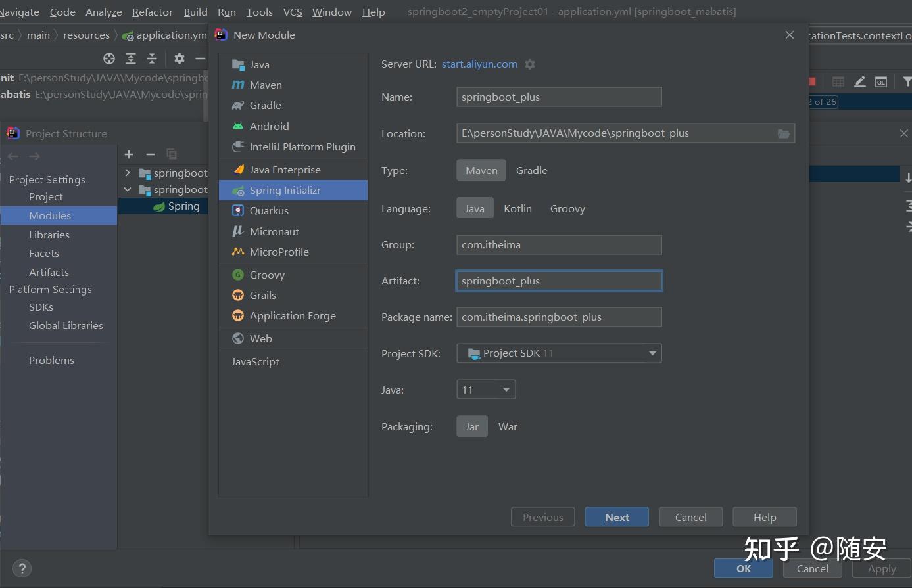Open Project SDK dropdown

559,353
